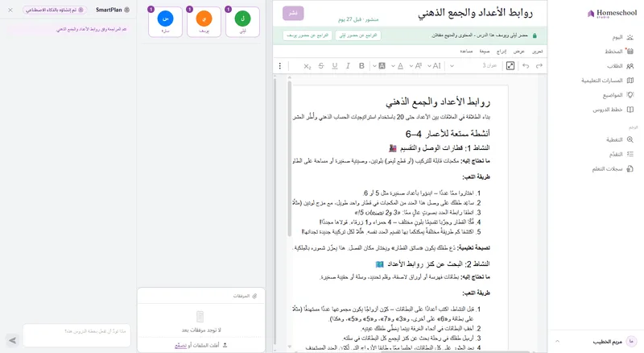Undo Layla's attendance (التراجع عن حضور ليلى)
Viewport: 644px width, 353px height.
coord(358,35)
